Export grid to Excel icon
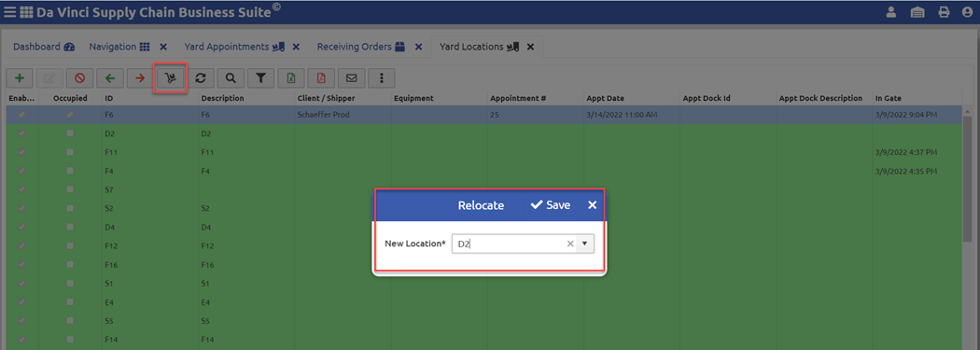The image size is (980, 350). (x=291, y=78)
